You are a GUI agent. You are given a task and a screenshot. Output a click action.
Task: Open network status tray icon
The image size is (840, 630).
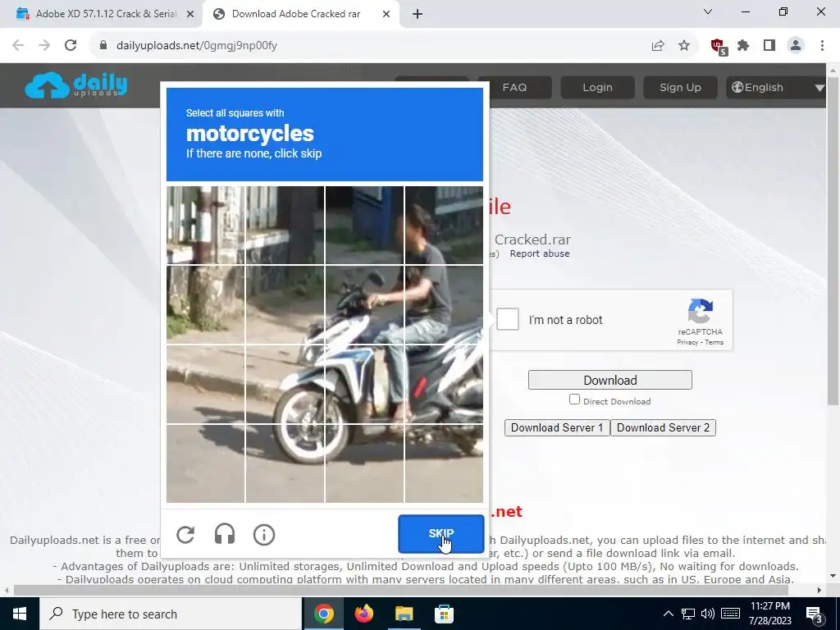coord(688,614)
